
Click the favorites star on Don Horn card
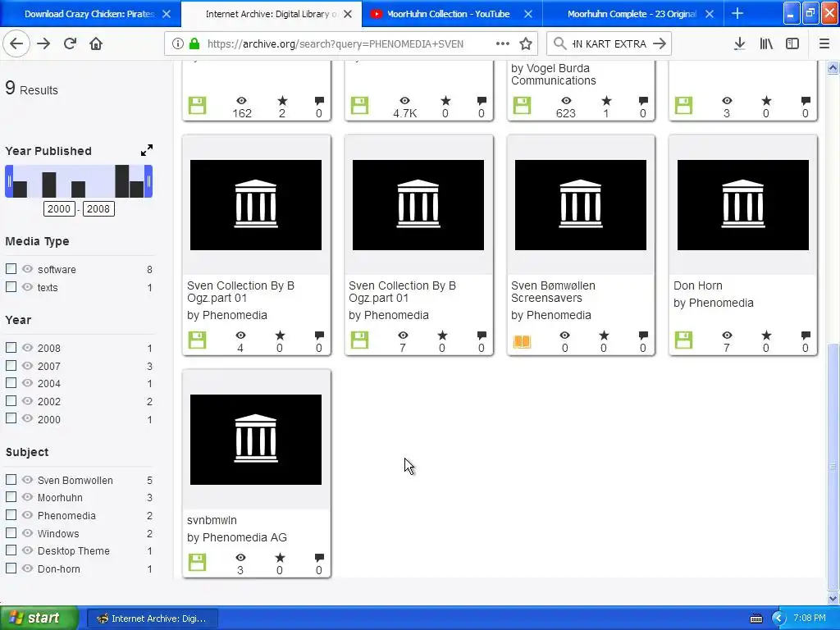[766, 336]
